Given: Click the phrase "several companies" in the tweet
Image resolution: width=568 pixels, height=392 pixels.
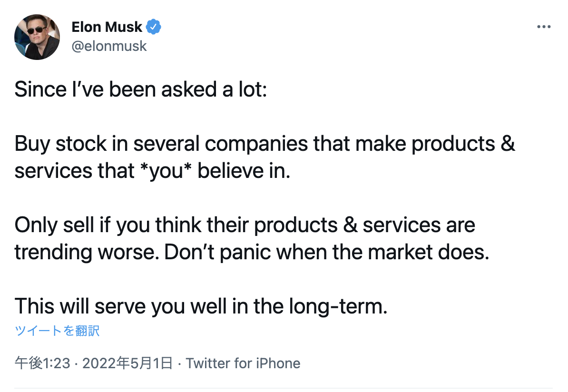Looking at the screenshot, I should coord(221,144).
